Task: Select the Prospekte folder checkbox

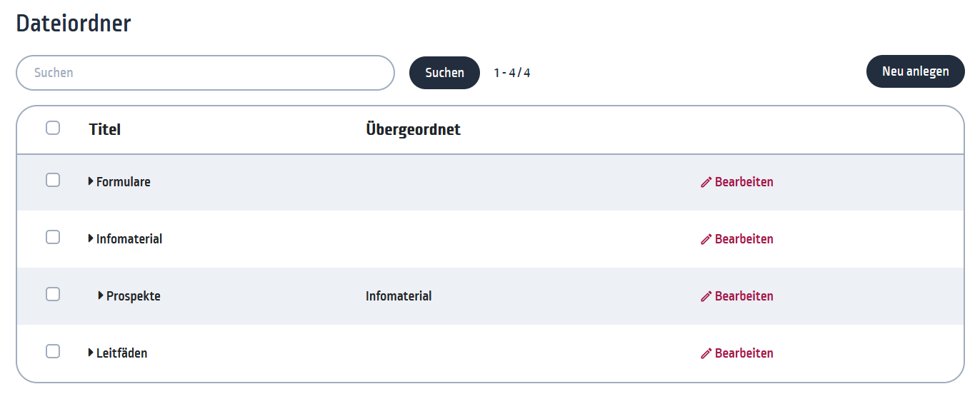Action: (53, 294)
